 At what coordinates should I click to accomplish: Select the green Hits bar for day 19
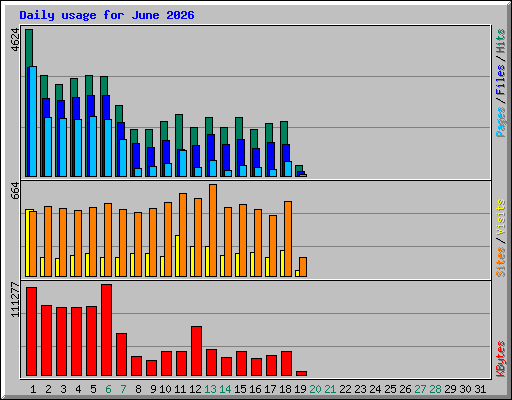point(299,168)
